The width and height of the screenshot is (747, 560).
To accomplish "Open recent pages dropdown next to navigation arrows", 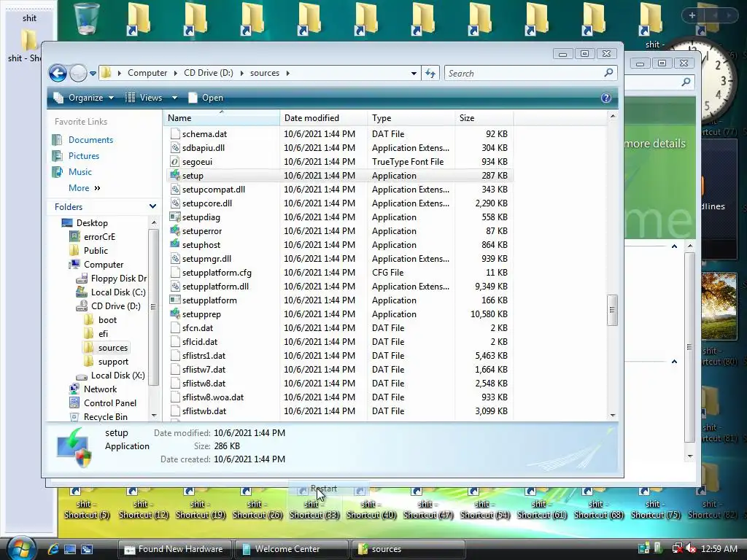I will point(93,74).
